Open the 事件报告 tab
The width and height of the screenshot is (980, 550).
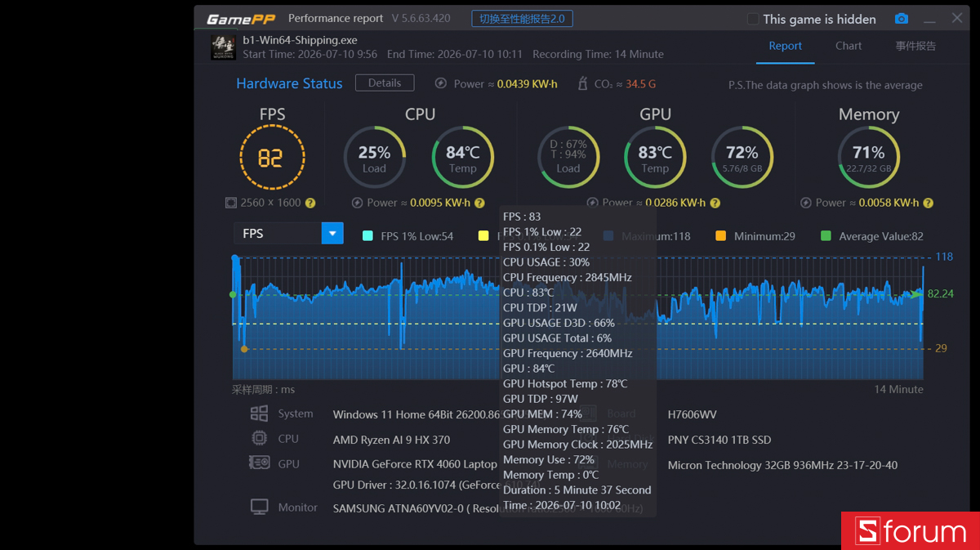[x=915, y=46]
